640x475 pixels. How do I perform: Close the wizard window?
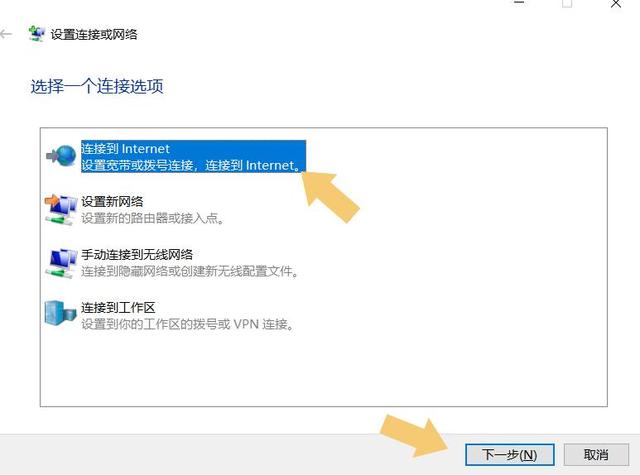coord(616,4)
